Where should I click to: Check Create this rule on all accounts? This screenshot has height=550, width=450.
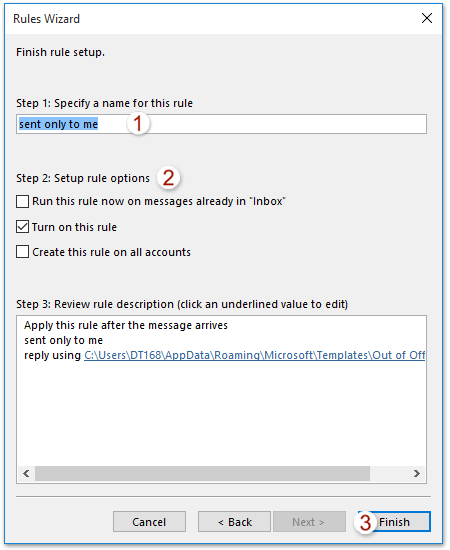click(22, 252)
